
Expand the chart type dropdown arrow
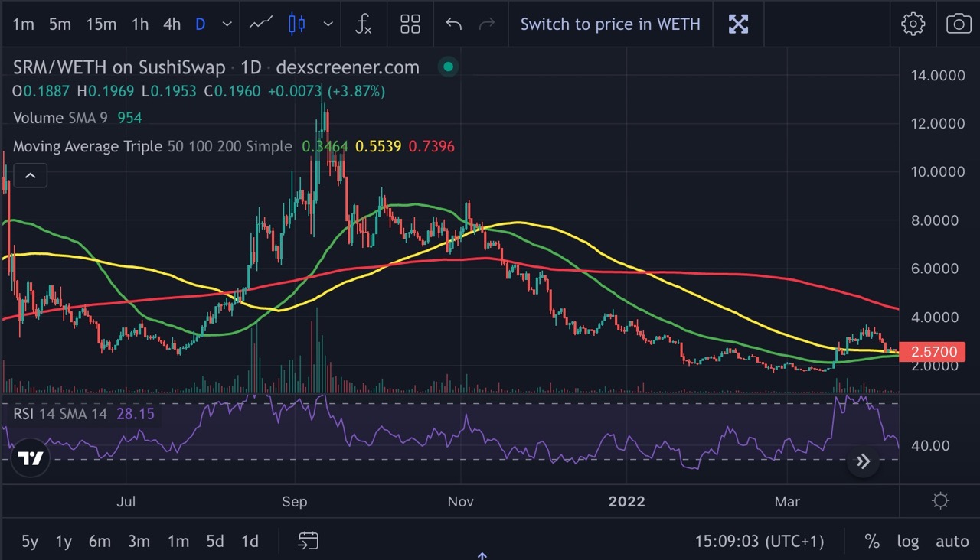(328, 24)
